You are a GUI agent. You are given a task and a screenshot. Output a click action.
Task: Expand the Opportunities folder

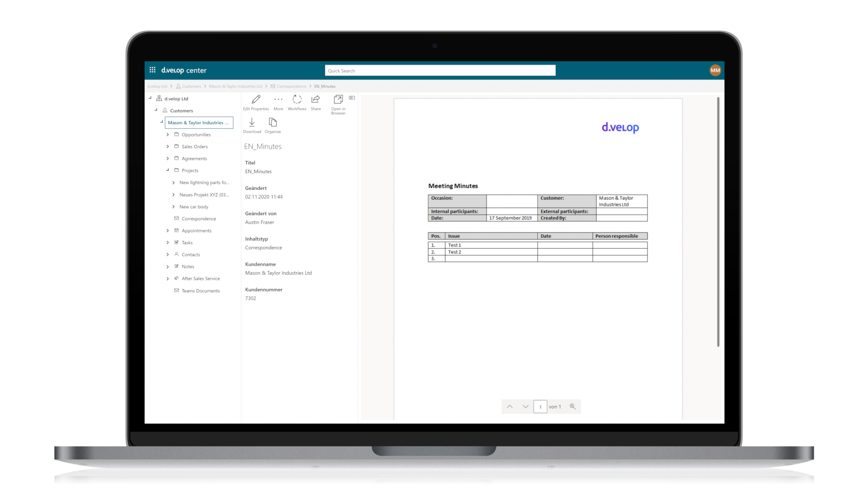coord(167,134)
